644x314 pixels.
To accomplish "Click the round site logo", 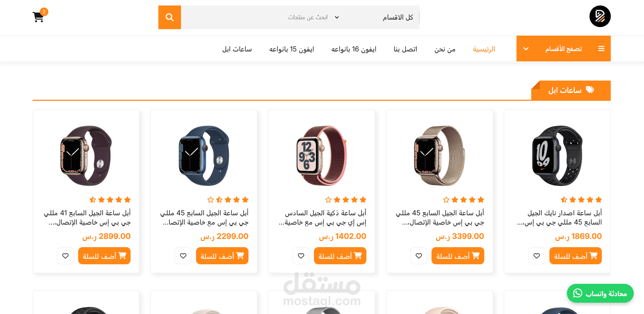I will coord(600,16).
